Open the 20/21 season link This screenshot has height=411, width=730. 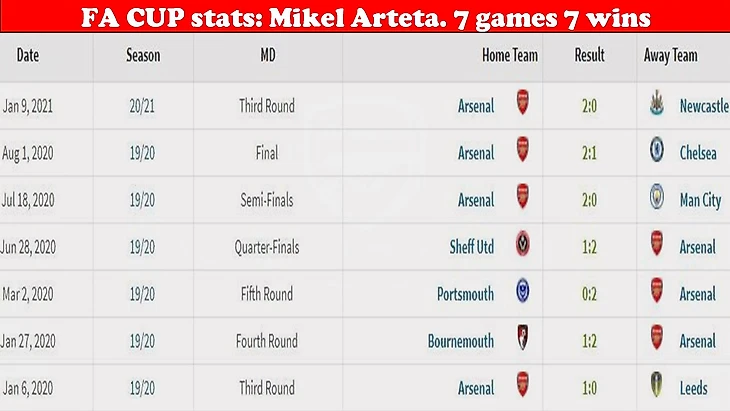point(142,106)
